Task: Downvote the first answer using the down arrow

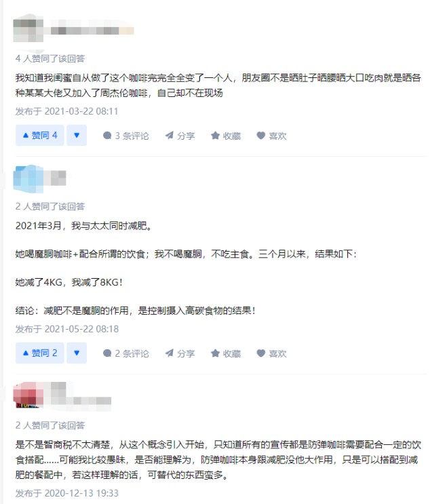Action: pyautogui.click(x=77, y=135)
